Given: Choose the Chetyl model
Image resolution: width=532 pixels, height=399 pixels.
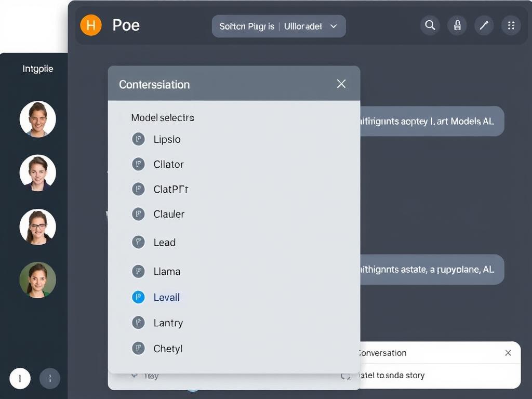Looking at the screenshot, I should click(x=168, y=349).
